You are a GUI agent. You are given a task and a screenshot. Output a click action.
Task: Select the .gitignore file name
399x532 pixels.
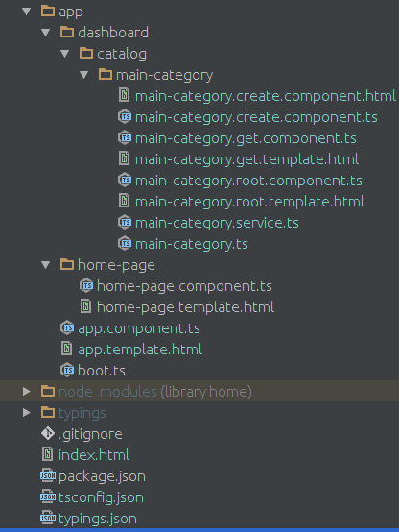(90, 435)
